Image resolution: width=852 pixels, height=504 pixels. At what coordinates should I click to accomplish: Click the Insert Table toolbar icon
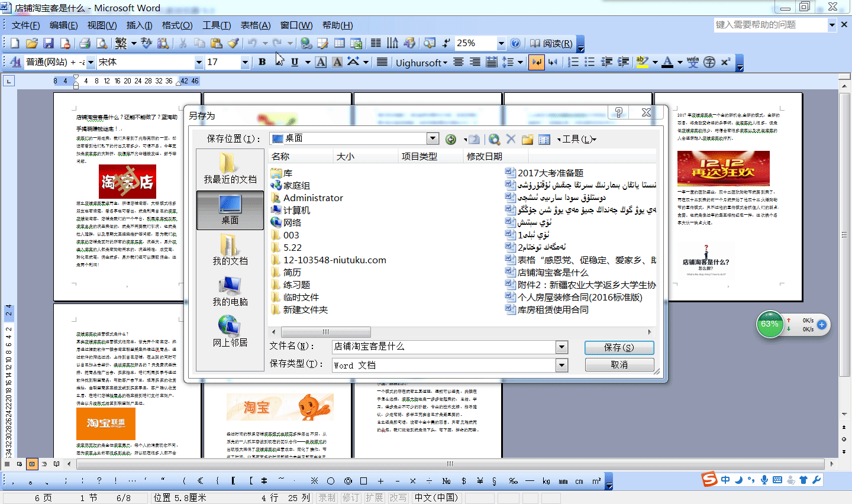[x=340, y=43]
